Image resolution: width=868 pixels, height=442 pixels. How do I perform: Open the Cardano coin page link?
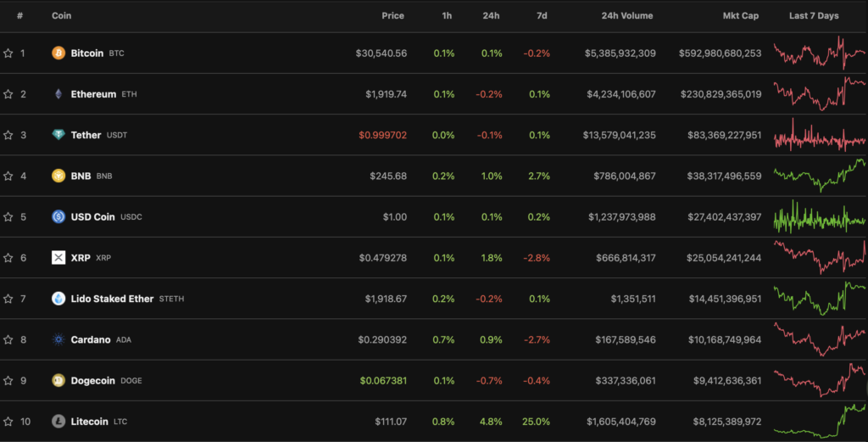(x=90, y=340)
